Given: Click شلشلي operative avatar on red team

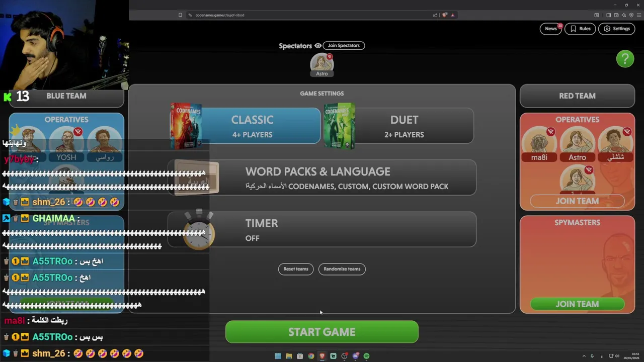Looking at the screenshot, I should [615, 144].
